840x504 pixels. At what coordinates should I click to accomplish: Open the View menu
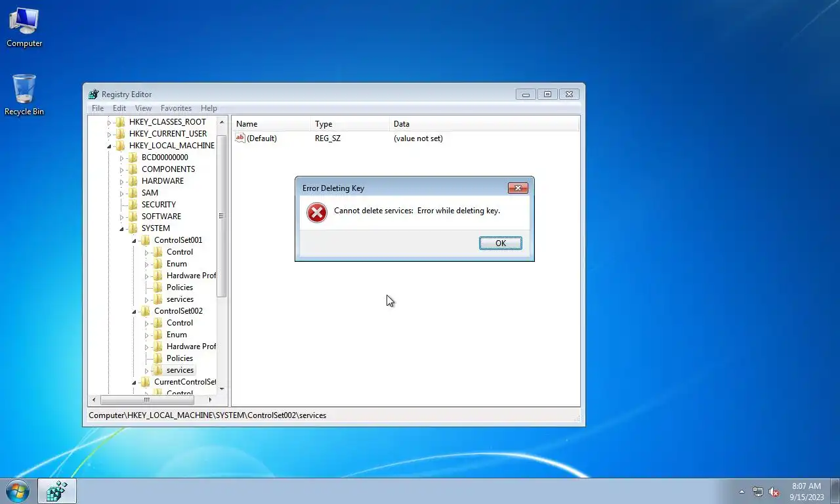point(143,108)
